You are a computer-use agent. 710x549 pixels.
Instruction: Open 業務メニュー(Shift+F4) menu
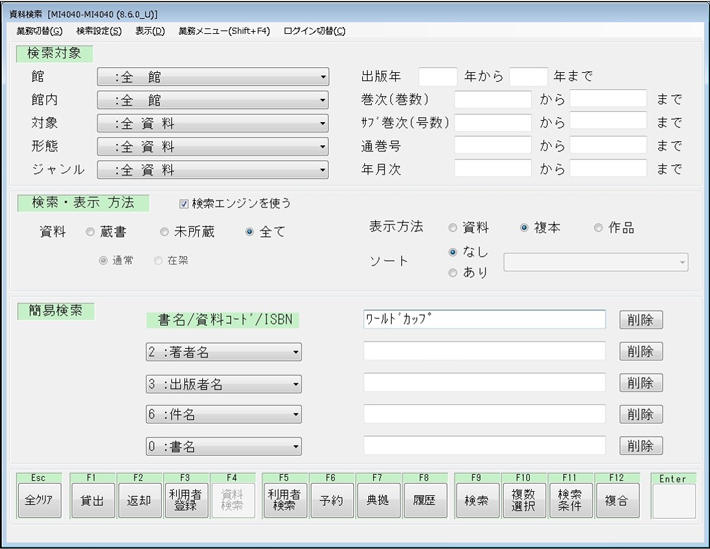click(224, 31)
